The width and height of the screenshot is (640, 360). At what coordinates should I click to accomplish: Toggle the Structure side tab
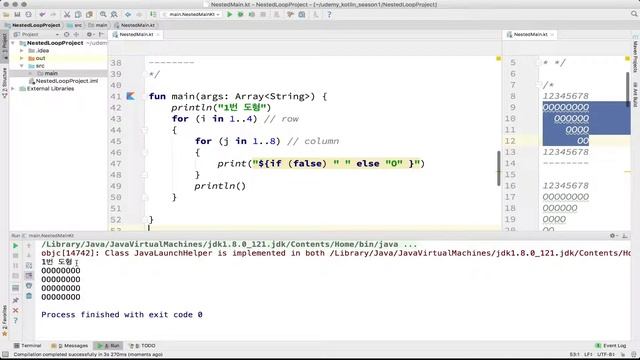tap(4, 83)
